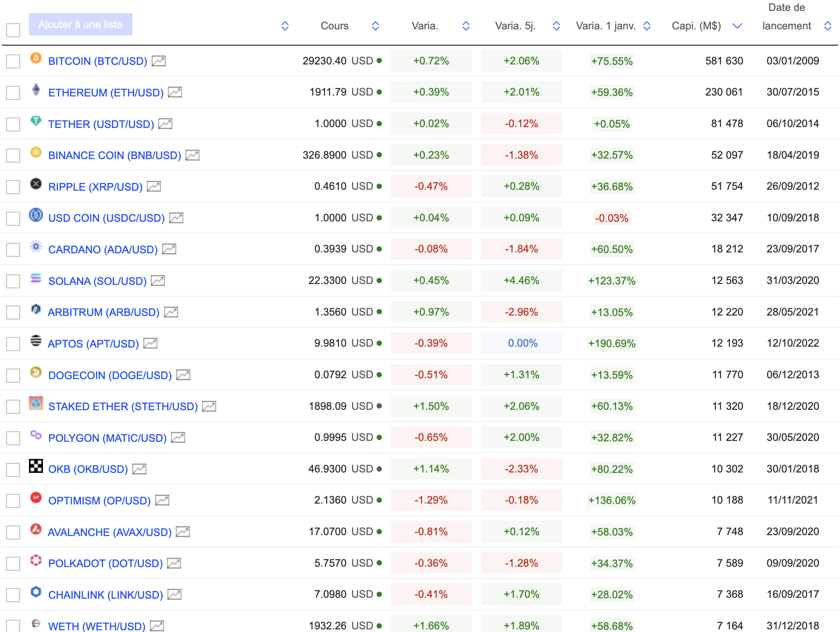Click the green Tether logo
This screenshot has height=632, width=840.
36,121
